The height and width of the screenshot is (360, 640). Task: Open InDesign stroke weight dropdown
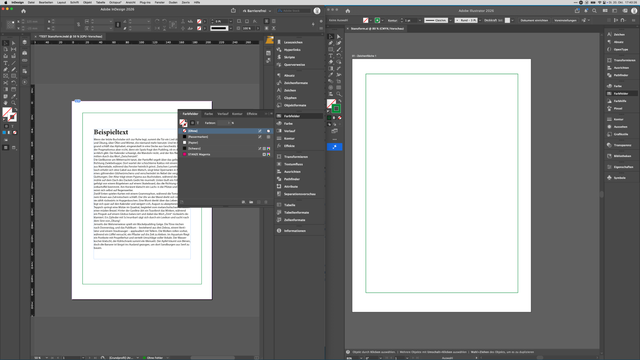pos(231,21)
